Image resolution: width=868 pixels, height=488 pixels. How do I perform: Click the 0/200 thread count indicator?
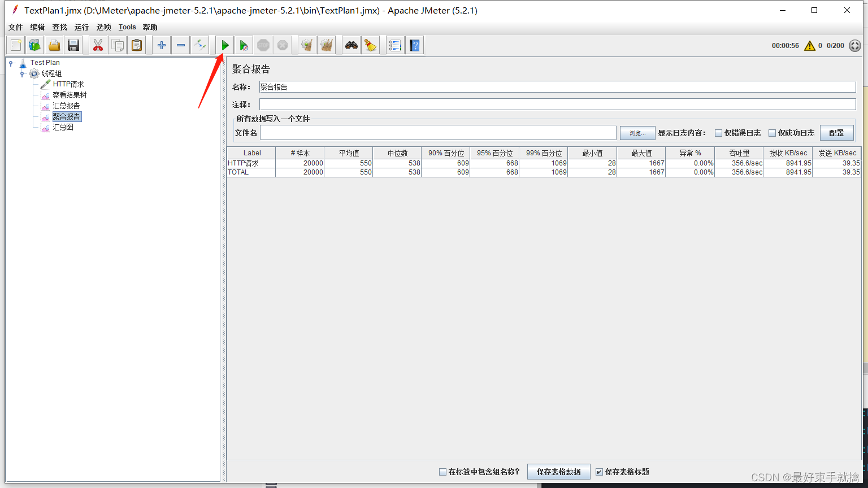point(835,46)
